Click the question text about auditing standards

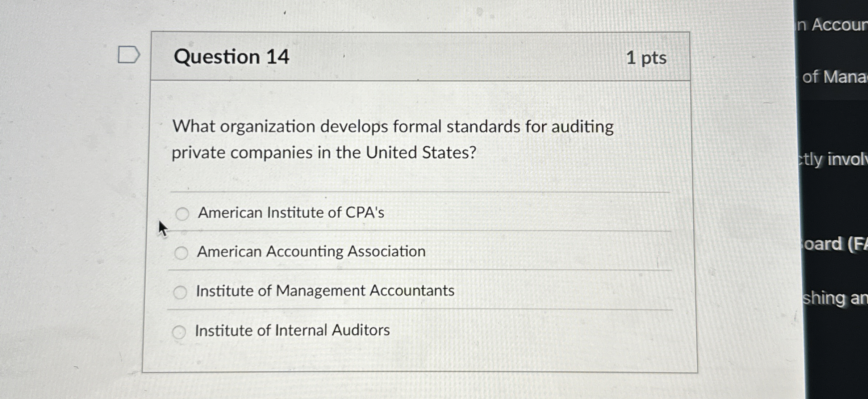(391, 139)
